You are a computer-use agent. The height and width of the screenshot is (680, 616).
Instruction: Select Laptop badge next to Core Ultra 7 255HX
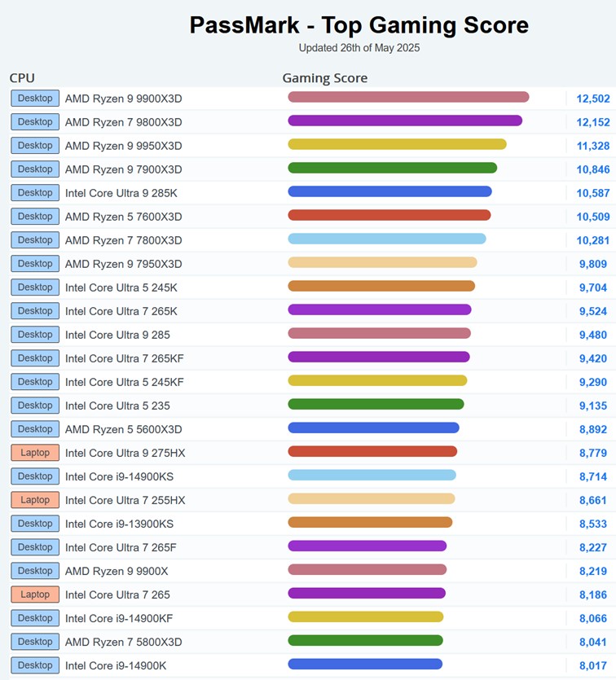35,500
